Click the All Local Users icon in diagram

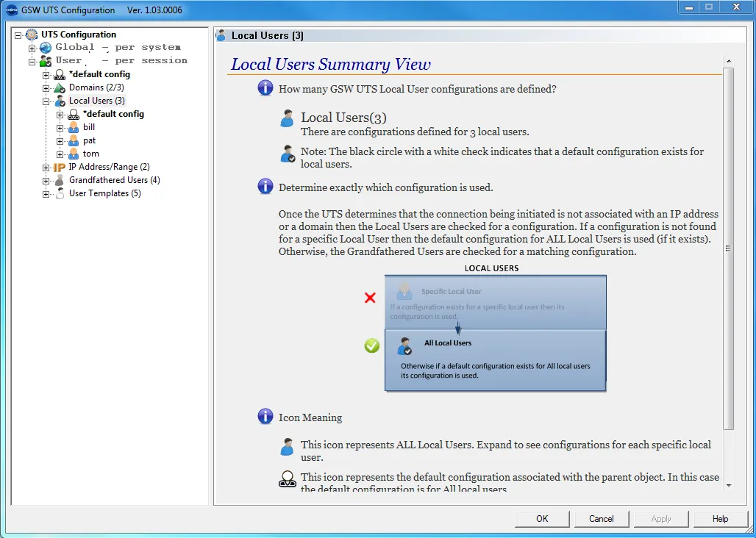[x=404, y=346]
